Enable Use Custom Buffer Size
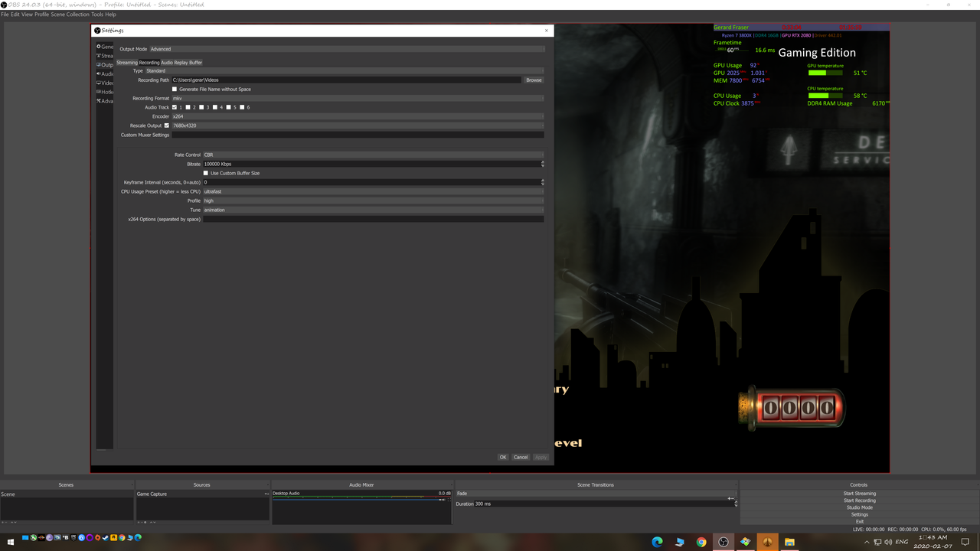Image resolution: width=980 pixels, height=551 pixels. tap(205, 173)
